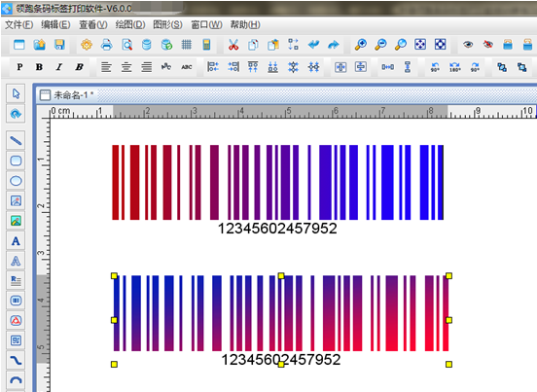This screenshot has width=537, height=392.
Task: Toggle the grid display icon
Action: (x=187, y=45)
